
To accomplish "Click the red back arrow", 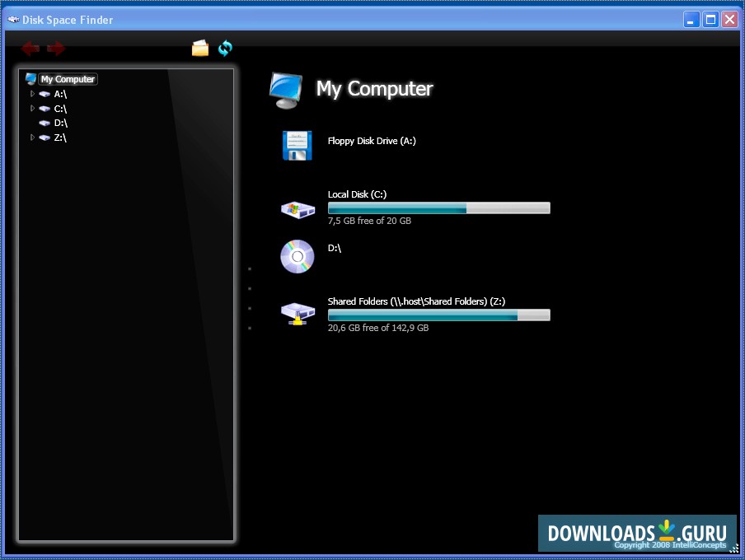I will tap(30, 48).
